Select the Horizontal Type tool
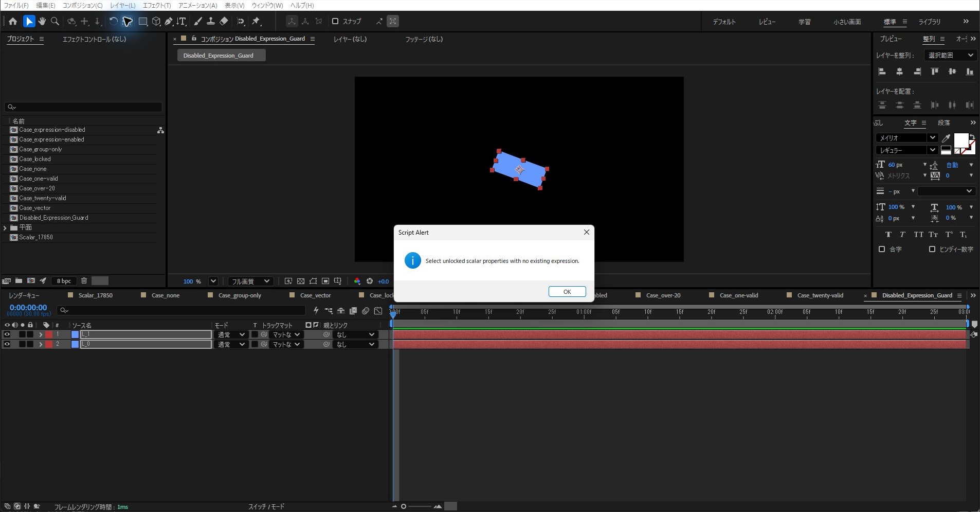 (x=182, y=21)
